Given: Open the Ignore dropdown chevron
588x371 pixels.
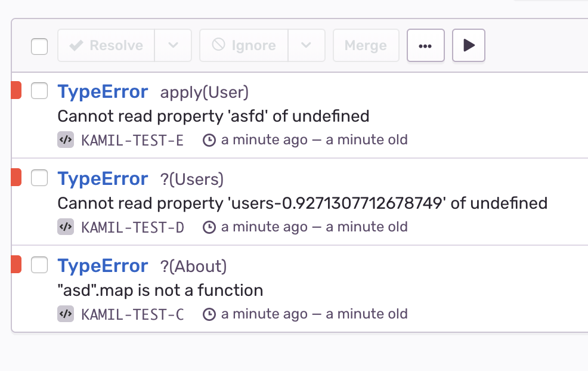Looking at the screenshot, I should tap(306, 45).
